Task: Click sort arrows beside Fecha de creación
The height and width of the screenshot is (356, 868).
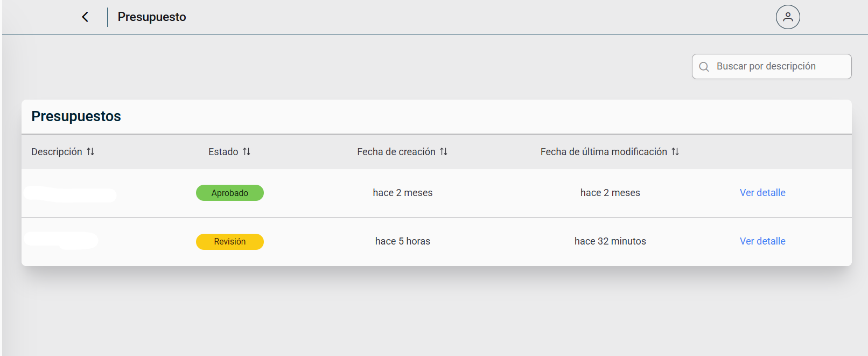Action: [x=444, y=152]
